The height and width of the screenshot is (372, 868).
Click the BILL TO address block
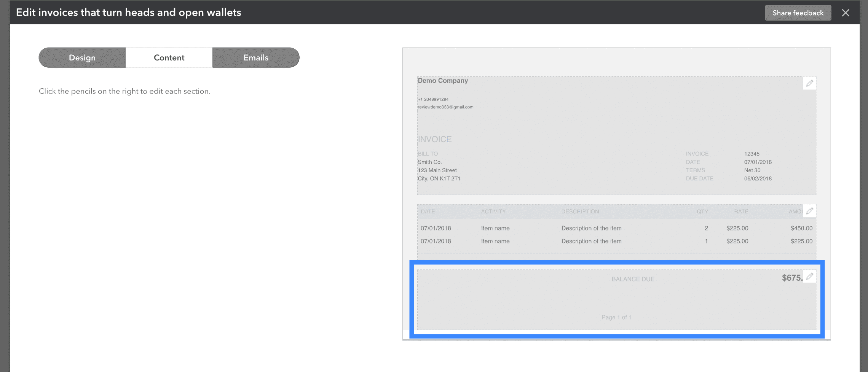click(438, 166)
